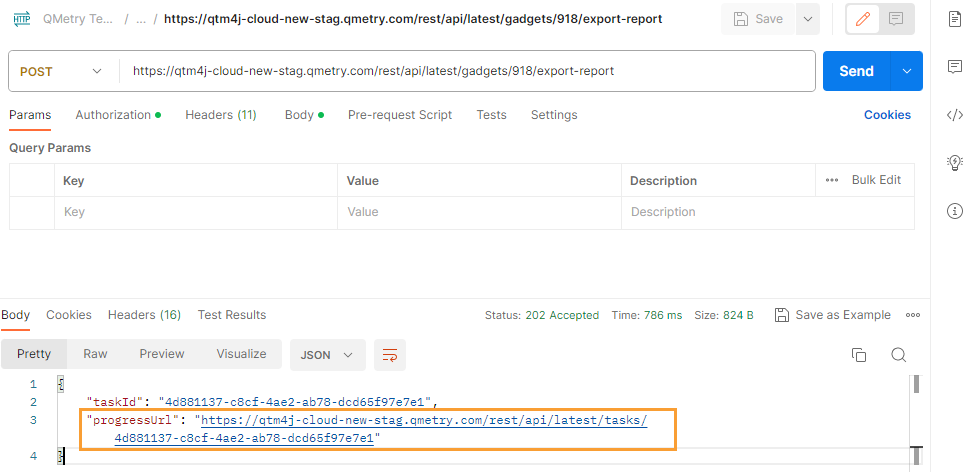Image resolution: width=978 pixels, height=472 pixels.
Task: Open the JSON format dropdown
Action: coord(327,355)
